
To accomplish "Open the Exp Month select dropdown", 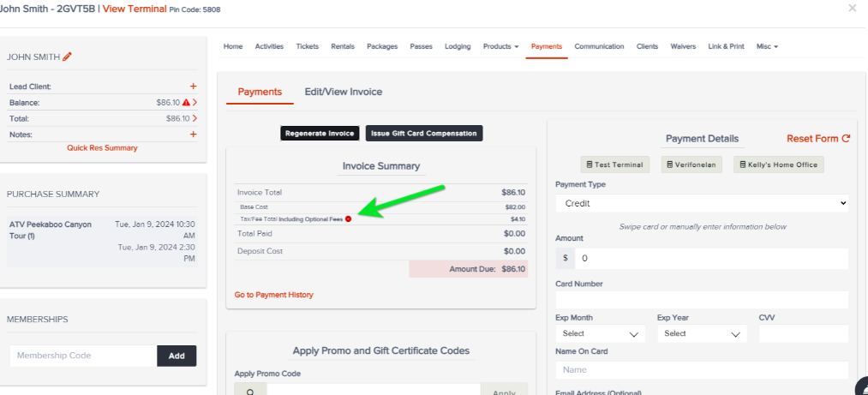I will click(x=600, y=333).
